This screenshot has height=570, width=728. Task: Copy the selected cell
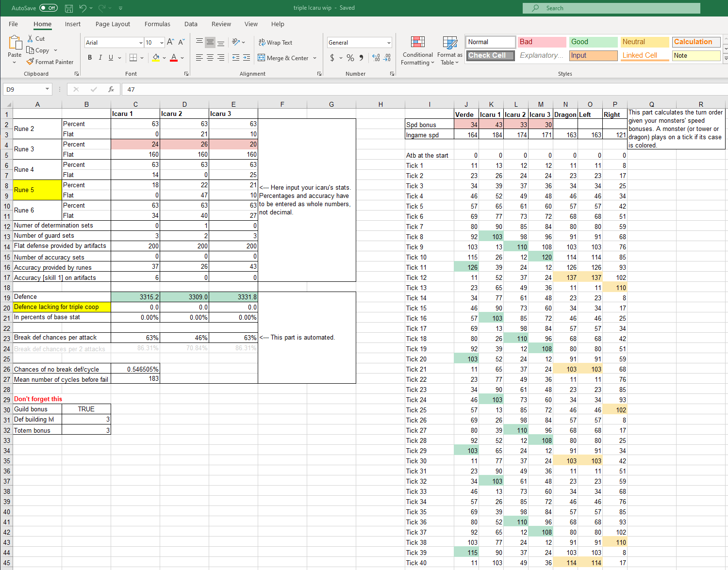point(38,50)
